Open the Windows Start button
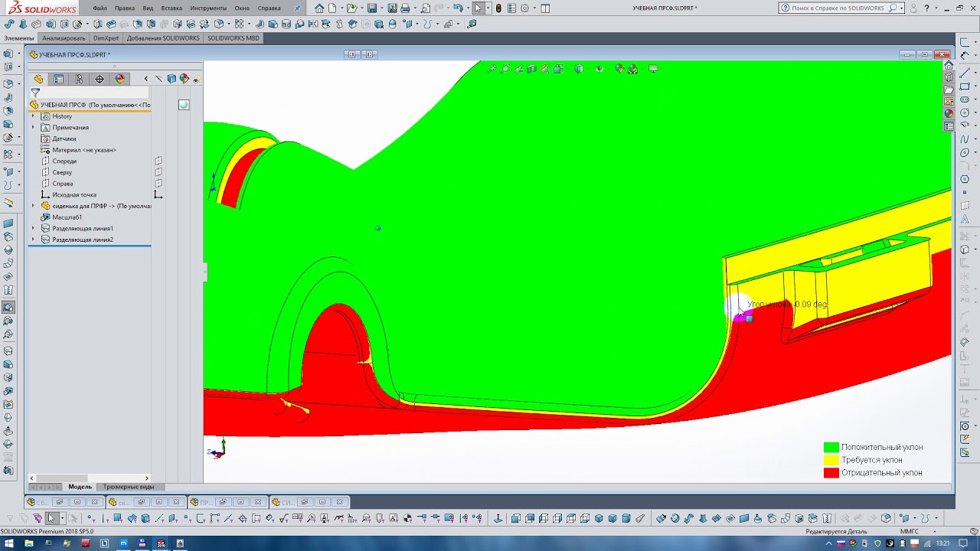This screenshot has width=980, height=551. 8,543
